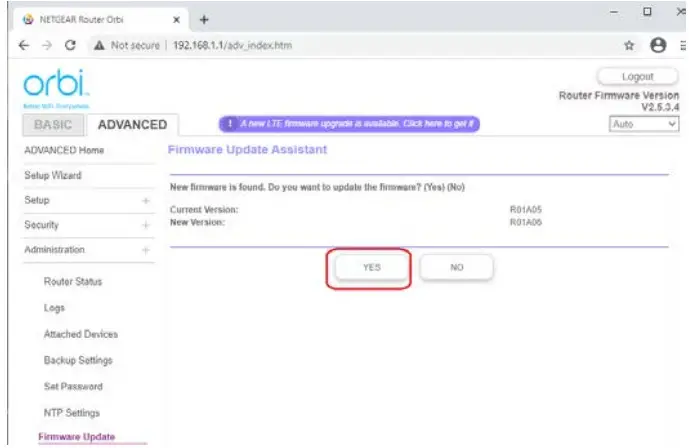Open the Setup sidebar menu
689x448 pixels.
tap(37, 200)
